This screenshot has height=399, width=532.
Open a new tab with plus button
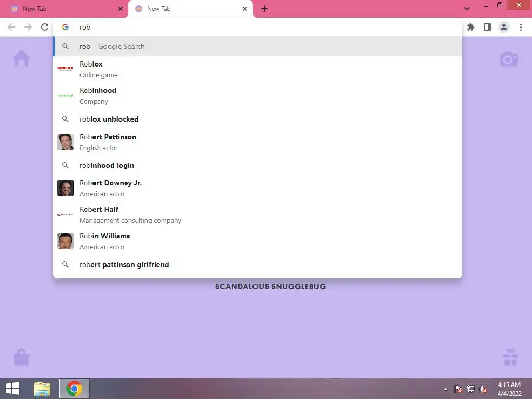click(x=264, y=9)
